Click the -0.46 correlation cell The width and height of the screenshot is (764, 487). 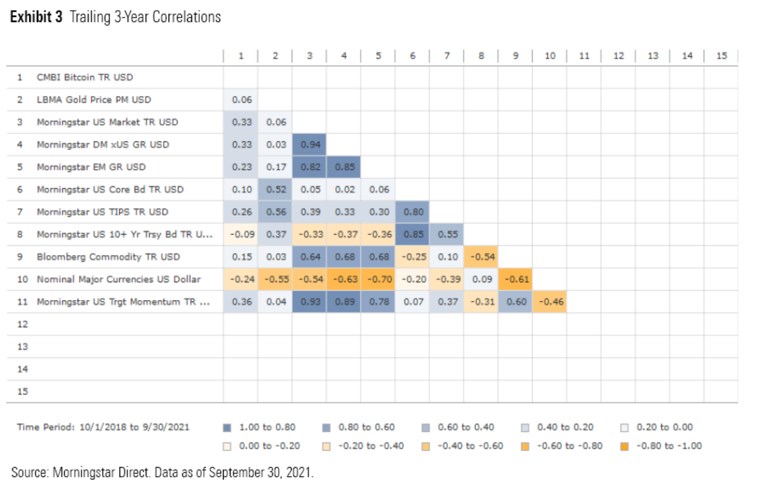550,300
